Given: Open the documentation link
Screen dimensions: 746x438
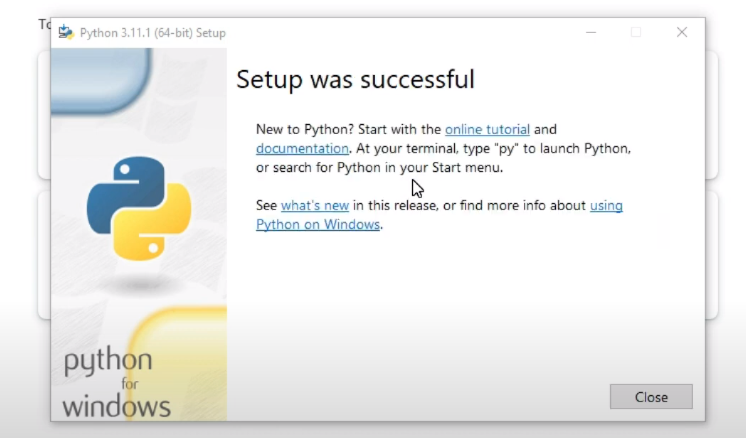Looking at the screenshot, I should (302, 148).
